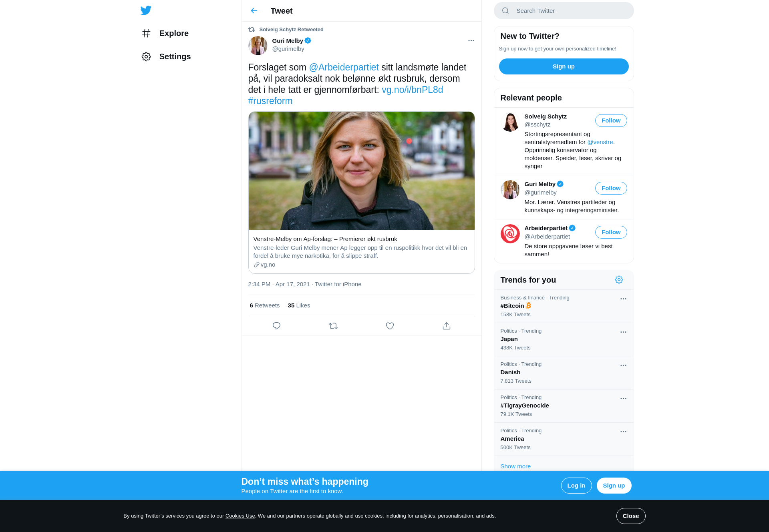Share the tweet via the share icon
Image resolution: width=769 pixels, height=532 pixels.
pyautogui.click(x=447, y=326)
